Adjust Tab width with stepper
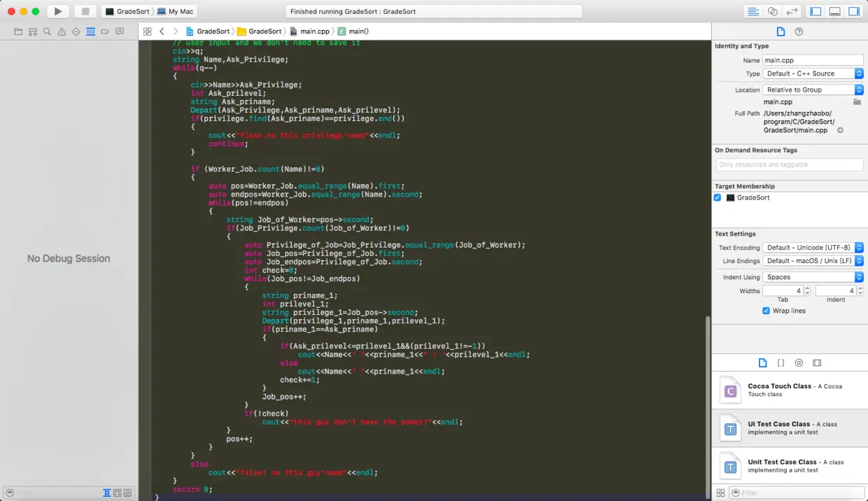The height and width of the screenshot is (501, 868). [x=807, y=290]
